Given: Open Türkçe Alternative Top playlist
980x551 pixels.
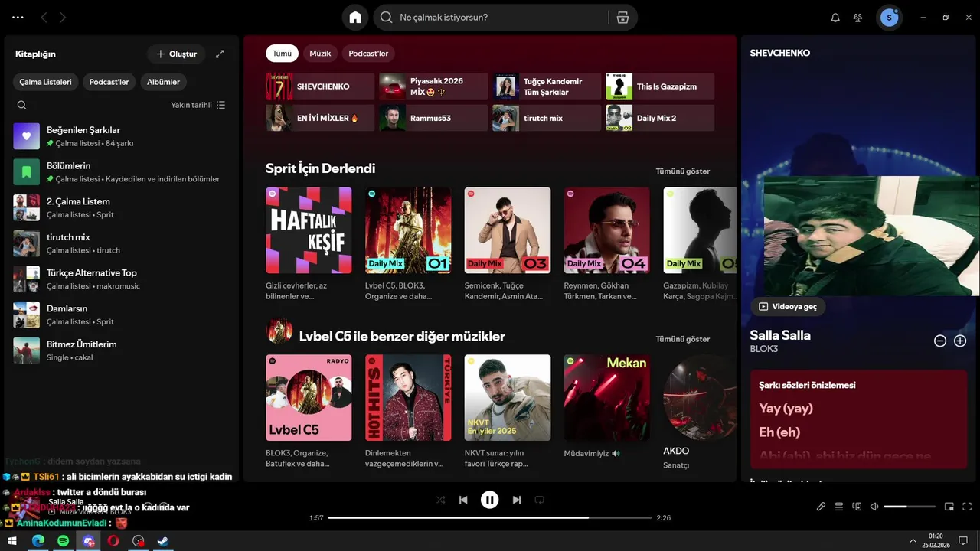Looking at the screenshot, I should pos(122,279).
